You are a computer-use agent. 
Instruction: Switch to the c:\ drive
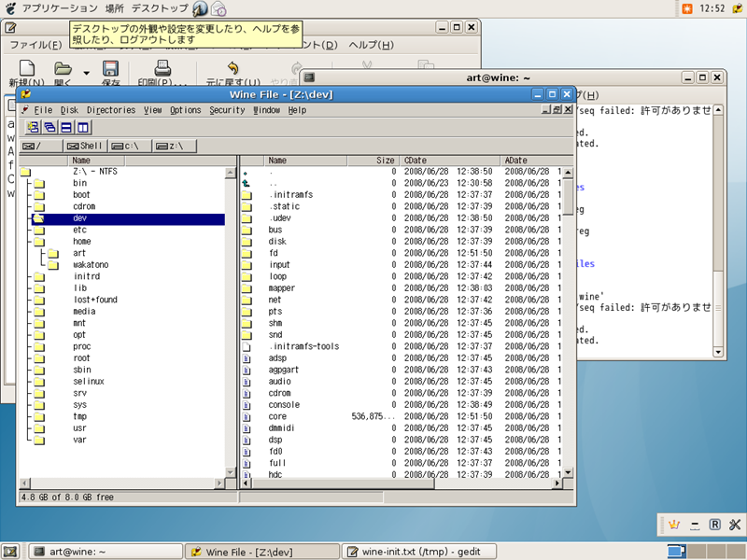click(130, 146)
